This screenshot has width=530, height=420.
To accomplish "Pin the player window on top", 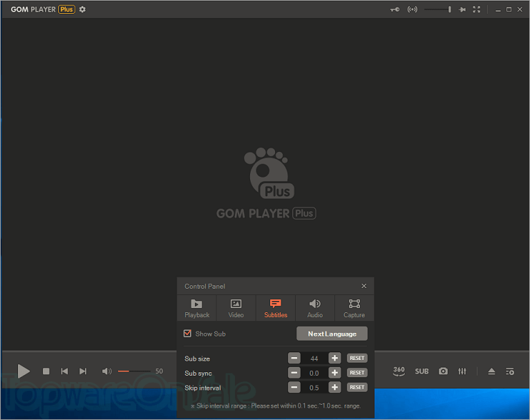I will (x=462, y=10).
